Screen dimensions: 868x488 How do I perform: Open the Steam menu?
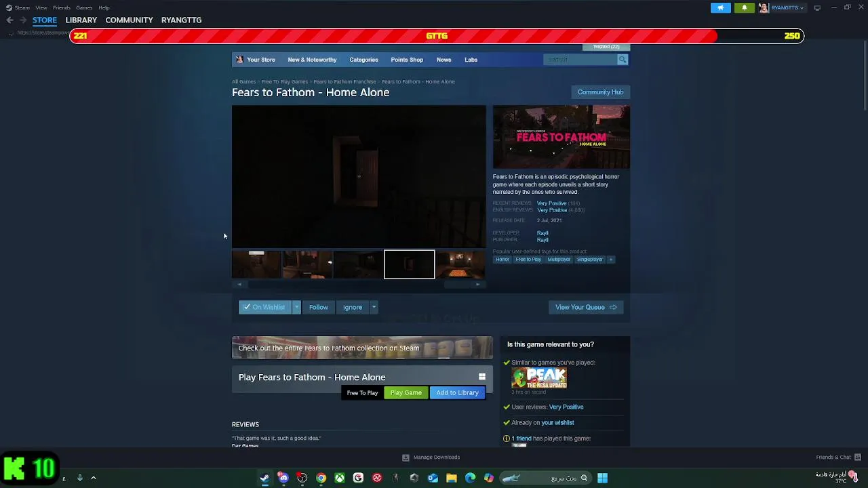[x=22, y=7]
